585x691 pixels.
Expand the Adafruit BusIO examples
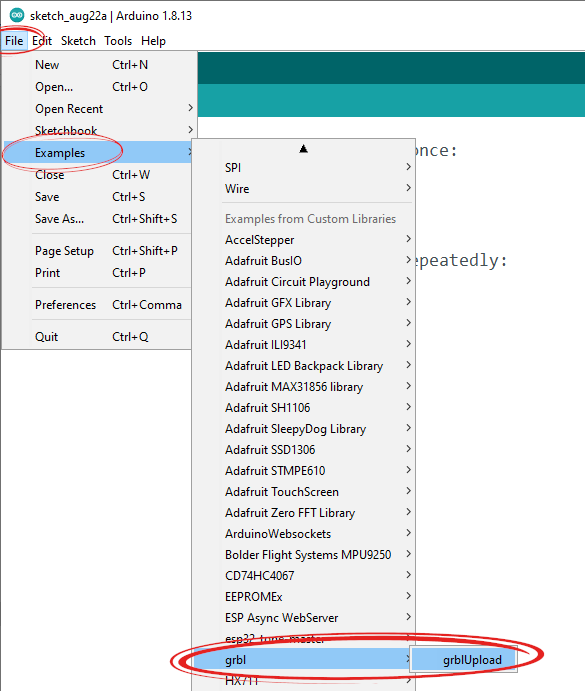(303, 261)
